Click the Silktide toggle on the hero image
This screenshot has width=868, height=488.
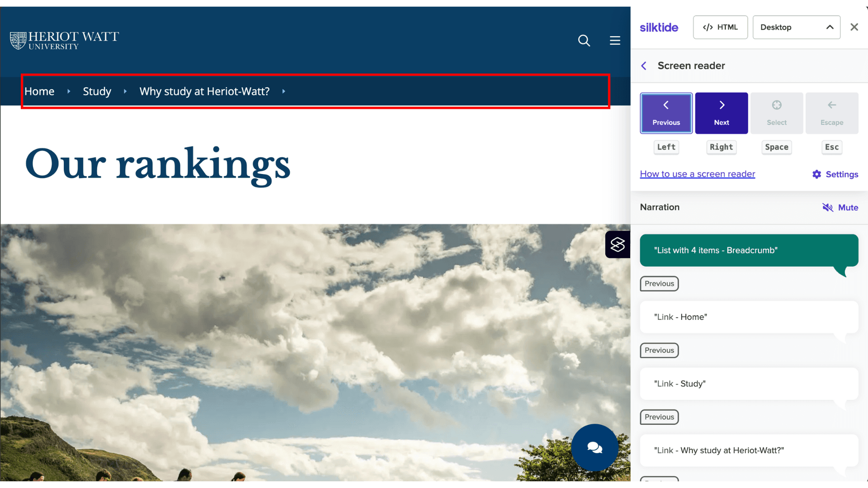click(618, 244)
